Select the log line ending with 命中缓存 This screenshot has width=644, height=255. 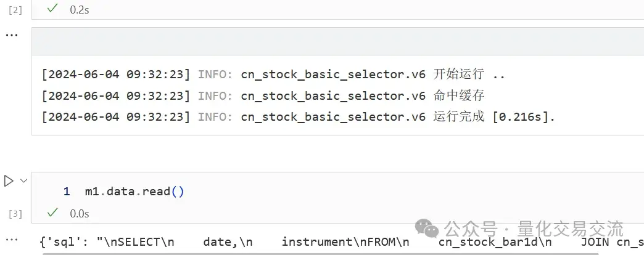pos(263,96)
